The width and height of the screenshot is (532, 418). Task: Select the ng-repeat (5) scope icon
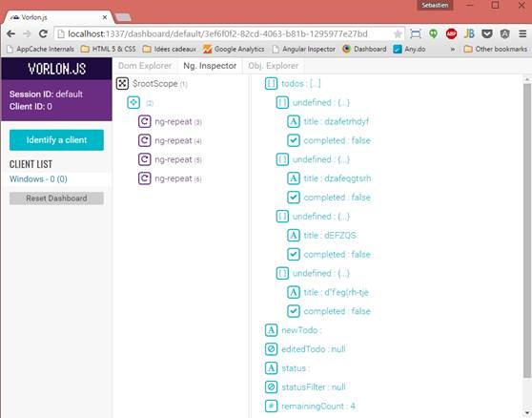click(145, 159)
